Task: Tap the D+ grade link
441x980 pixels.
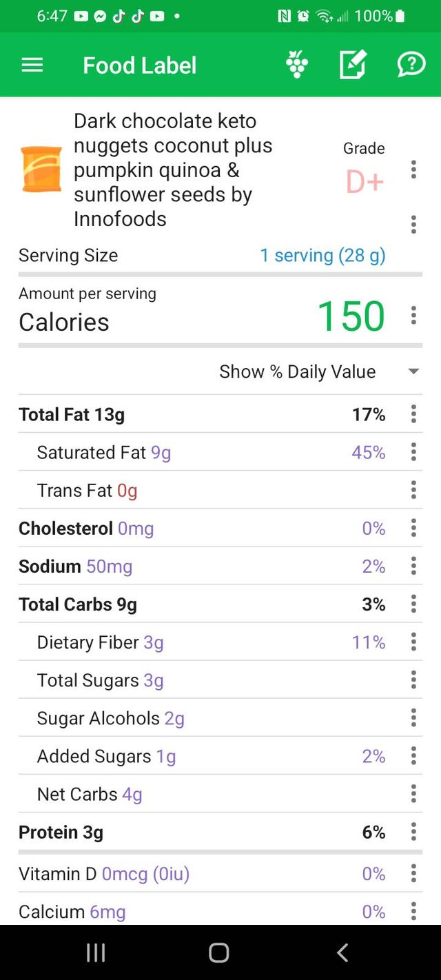Action: tap(365, 182)
